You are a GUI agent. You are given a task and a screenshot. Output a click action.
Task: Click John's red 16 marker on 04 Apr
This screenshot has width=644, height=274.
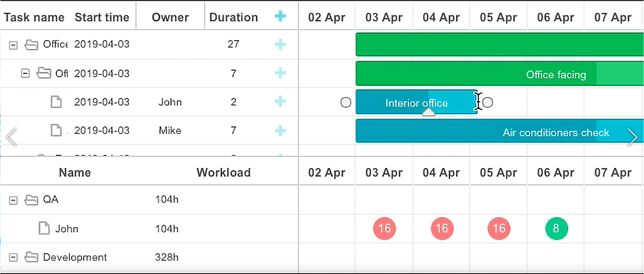click(x=442, y=228)
